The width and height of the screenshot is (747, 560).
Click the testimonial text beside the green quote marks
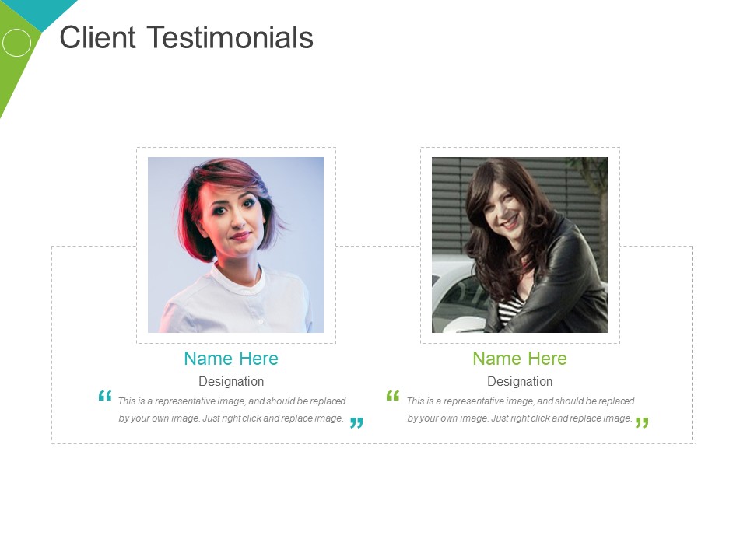[x=521, y=410]
